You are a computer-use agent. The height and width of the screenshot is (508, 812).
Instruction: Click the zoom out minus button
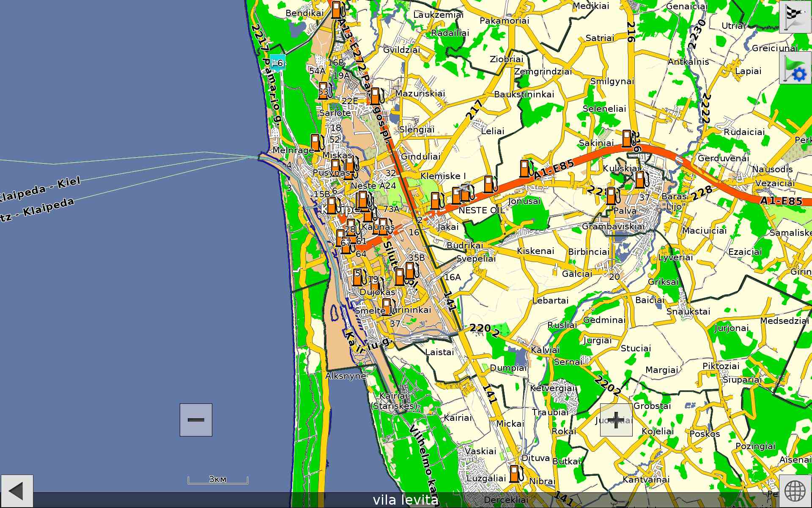(196, 420)
